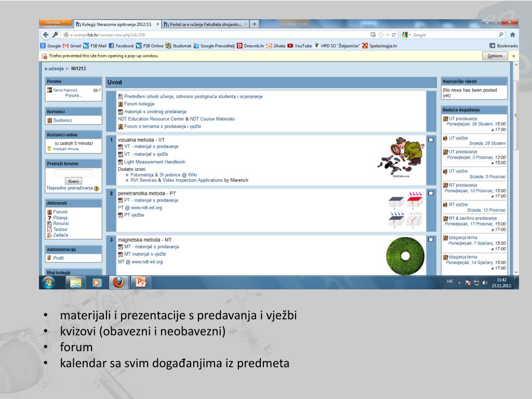This screenshot has width=532, height=399.
Task: Open the Profil administration link
Action: click(58, 258)
